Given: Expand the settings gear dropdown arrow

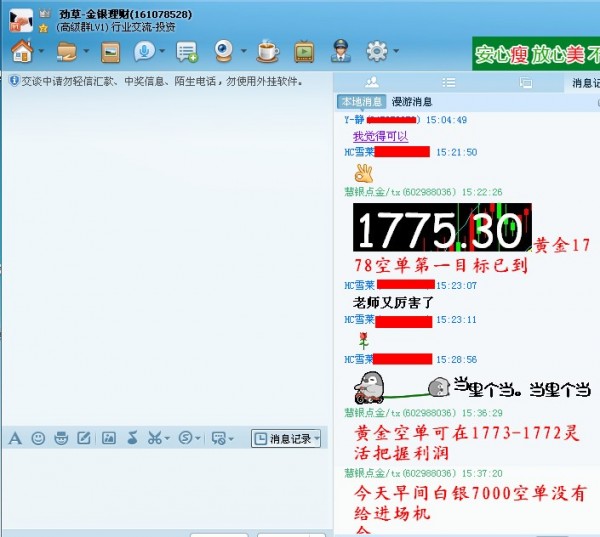Looking at the screenshot, I should pyautogui.click(x=396, y=51).
